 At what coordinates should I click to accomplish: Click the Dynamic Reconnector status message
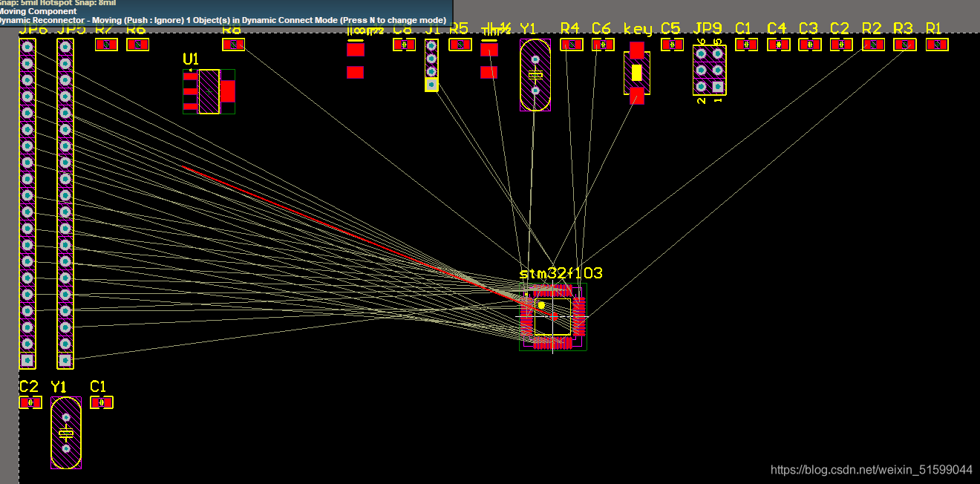[223, 20]
